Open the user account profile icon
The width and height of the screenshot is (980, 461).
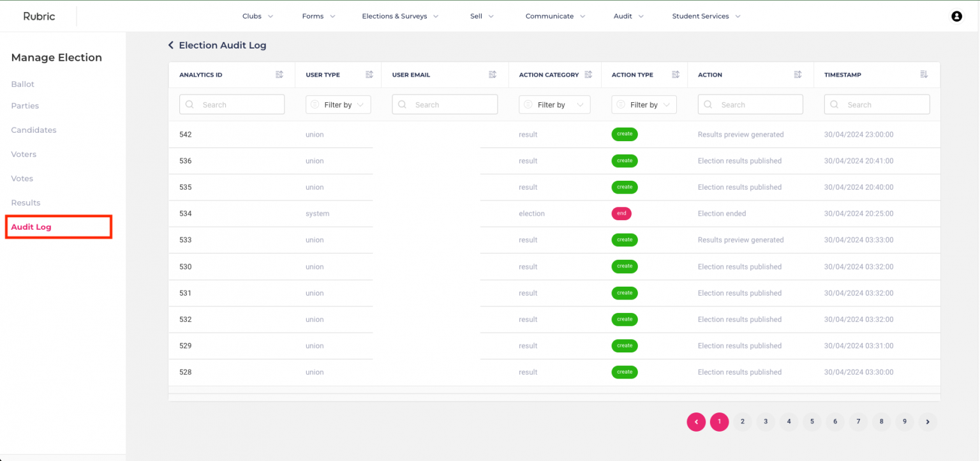click(956, 17)
